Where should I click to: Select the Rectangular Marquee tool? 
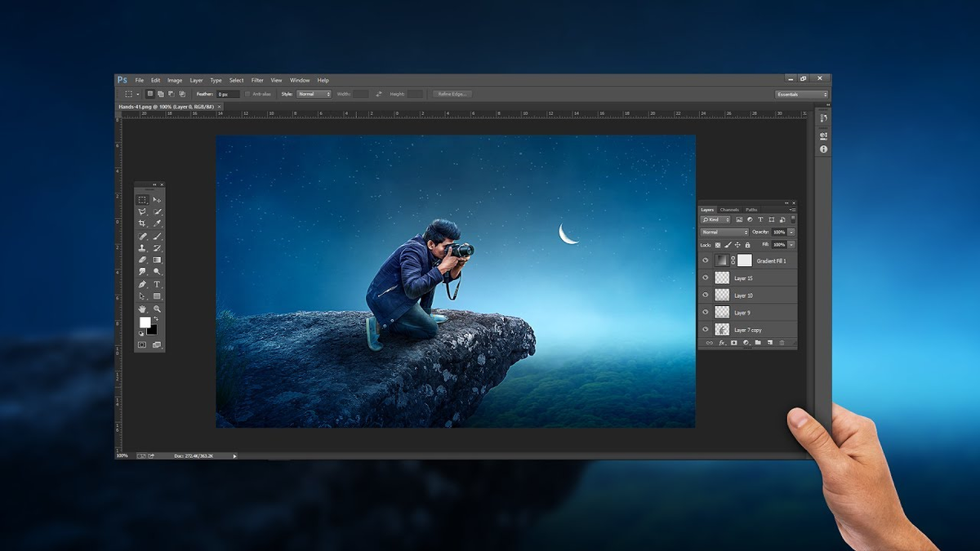coord(142,199)
